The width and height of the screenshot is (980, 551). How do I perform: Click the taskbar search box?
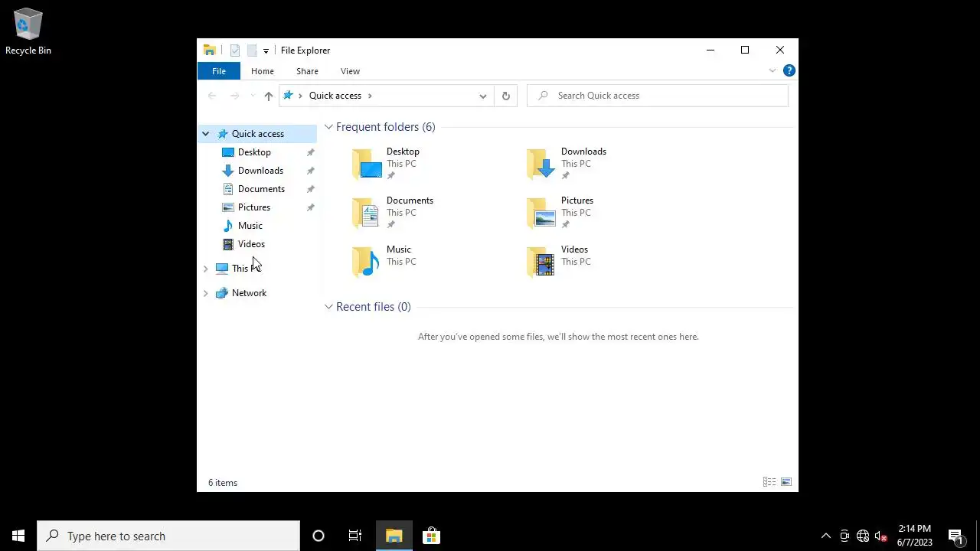168,536
